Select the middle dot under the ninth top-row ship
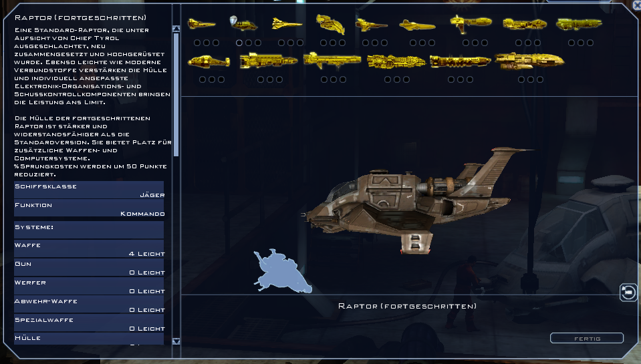 tap(580, 43)
